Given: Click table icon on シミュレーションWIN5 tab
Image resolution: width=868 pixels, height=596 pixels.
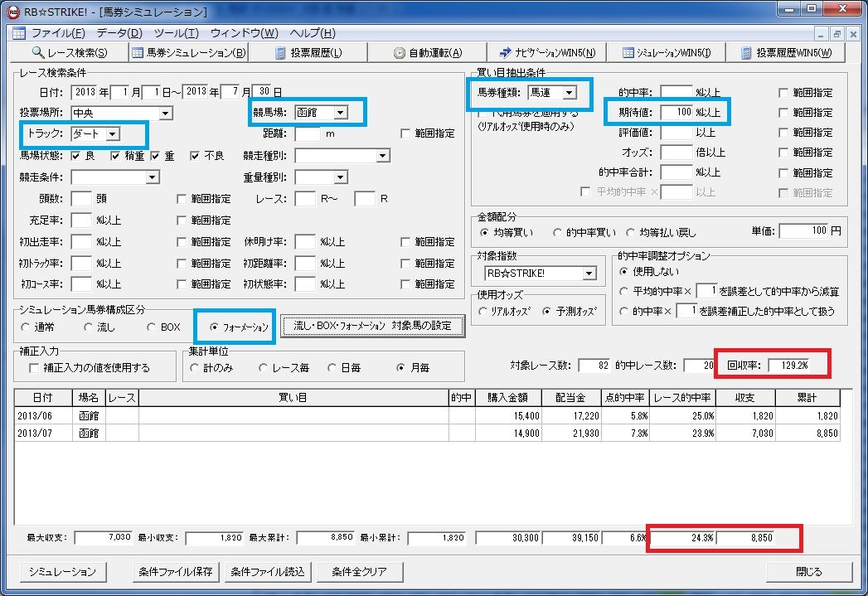Looking at the screenshot, I should click(628, 52).
